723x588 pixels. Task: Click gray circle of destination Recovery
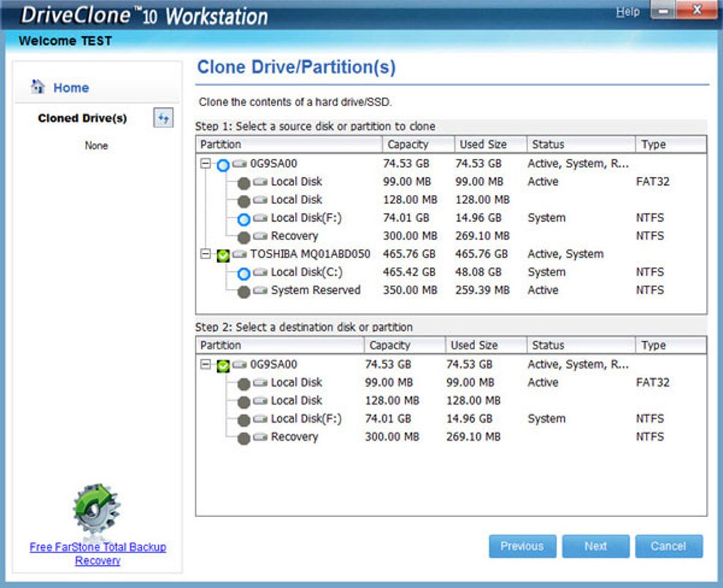tap(243, 439)
